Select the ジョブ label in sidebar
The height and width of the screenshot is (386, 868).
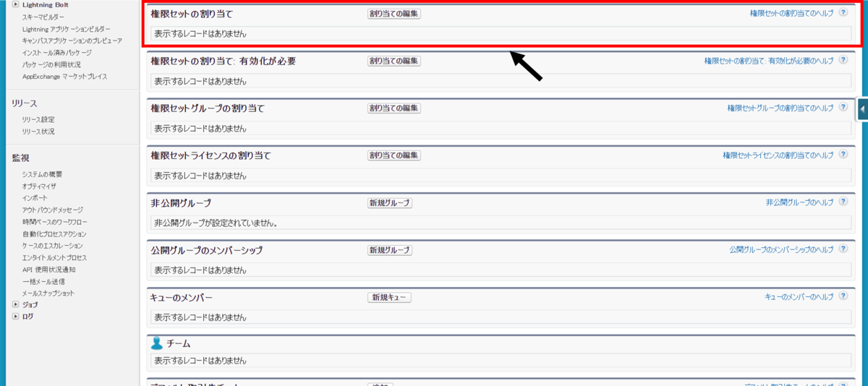(30, 305)
